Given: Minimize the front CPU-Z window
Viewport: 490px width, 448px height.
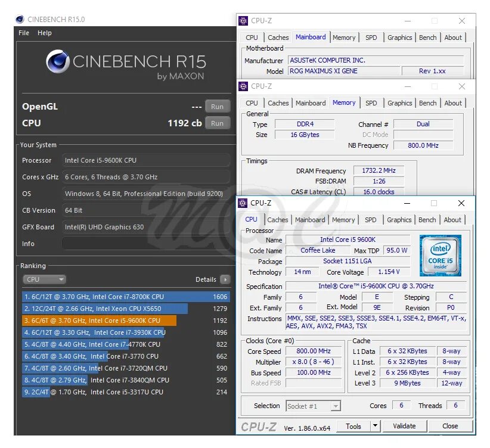Looking at the screenshot, I should pyautogui.click(x=407, y=203).
